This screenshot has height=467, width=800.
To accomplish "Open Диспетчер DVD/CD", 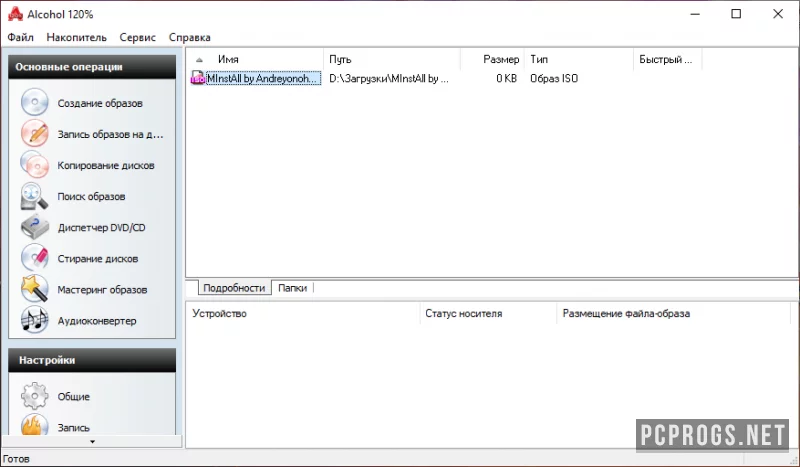I will (102, 228).
